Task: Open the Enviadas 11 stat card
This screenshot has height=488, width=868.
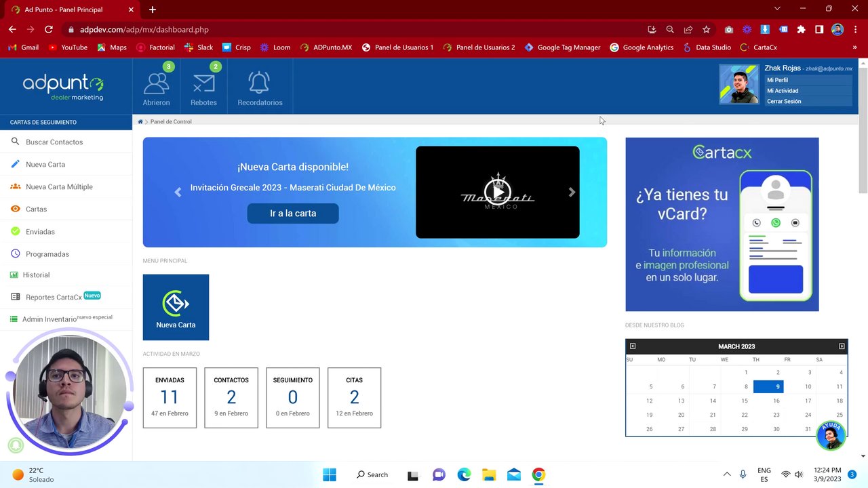Action: tap(170, 398)
